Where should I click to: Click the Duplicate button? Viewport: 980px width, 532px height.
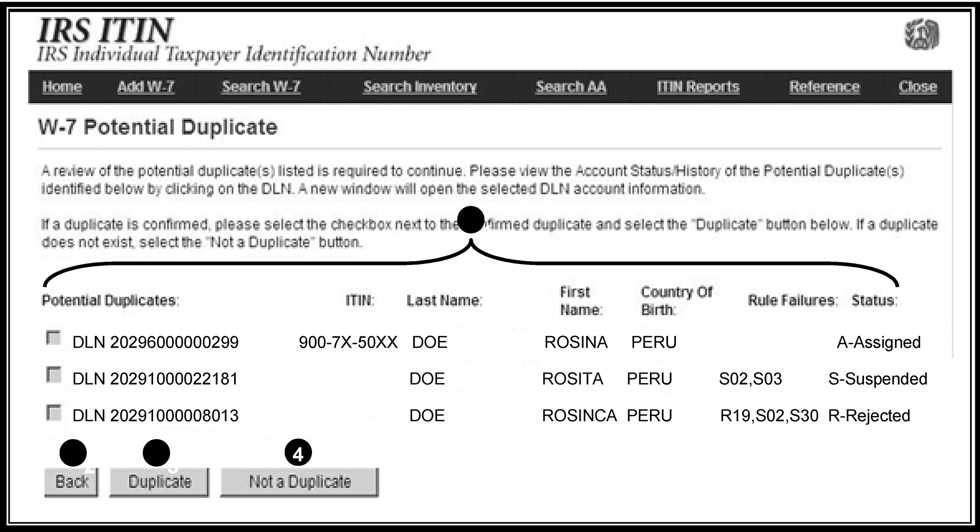[159, 482]
